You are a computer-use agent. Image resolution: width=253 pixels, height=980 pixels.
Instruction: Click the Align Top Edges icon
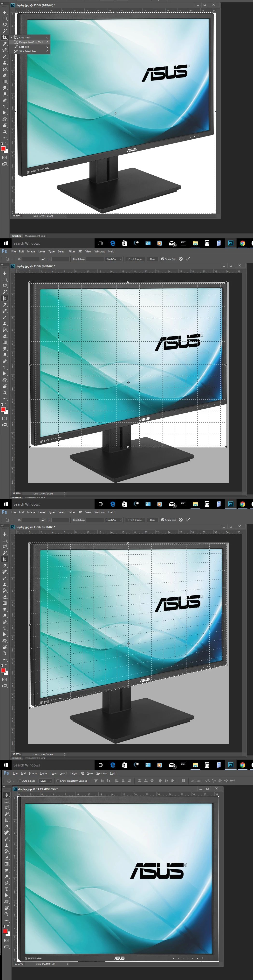96,781
